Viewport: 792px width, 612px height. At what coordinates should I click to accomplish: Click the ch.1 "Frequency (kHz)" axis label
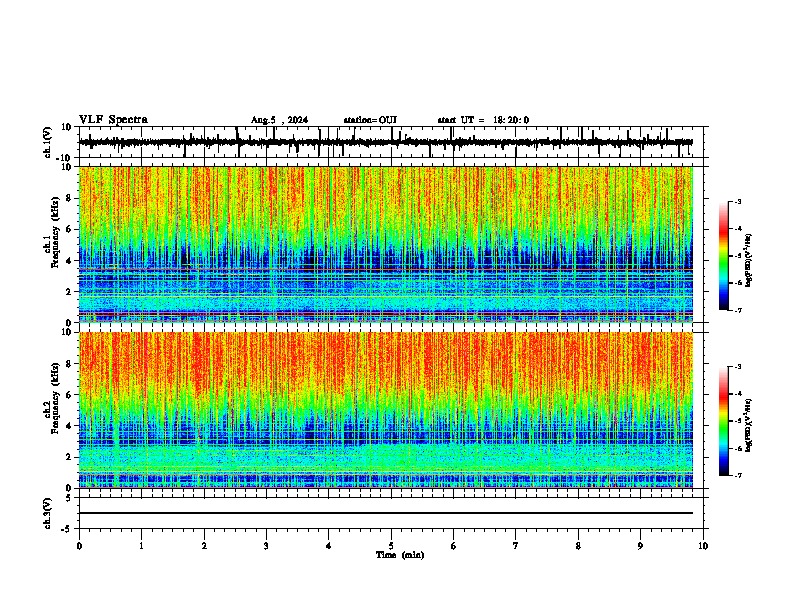point(55,232)
